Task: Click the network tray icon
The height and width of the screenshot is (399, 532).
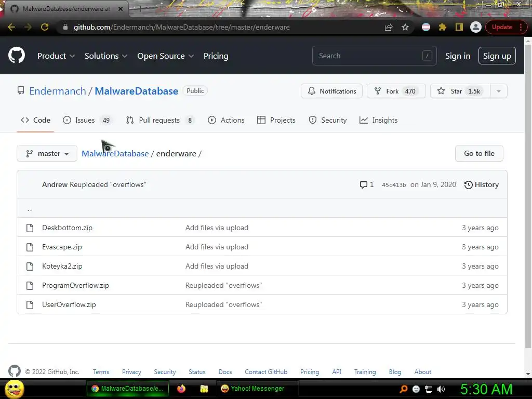Action: click(x=429, y=389)
